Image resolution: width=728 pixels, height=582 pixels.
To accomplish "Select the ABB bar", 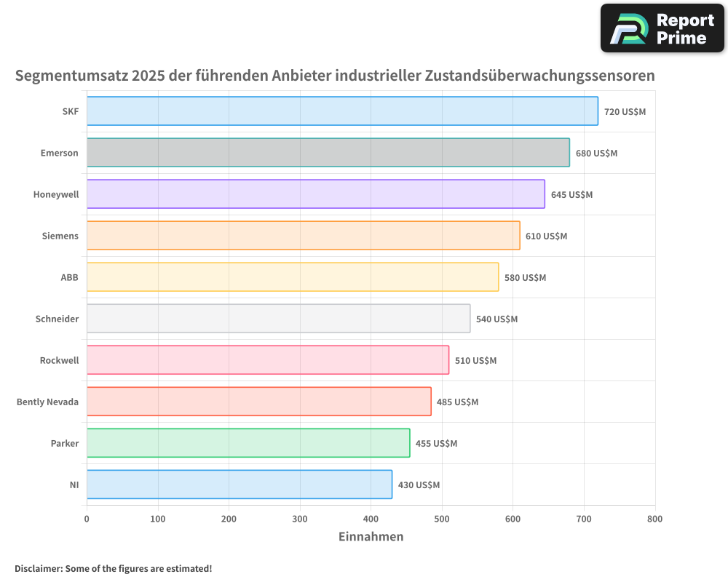I will [x=291, y=277].
